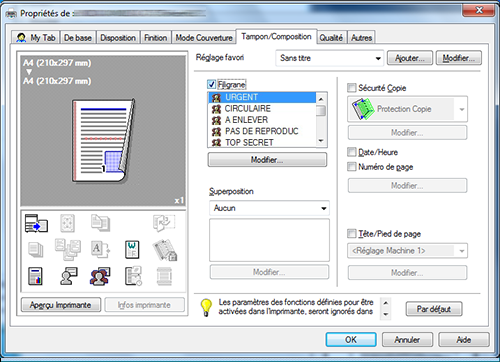Click the printer-to-paper print mode icon

(36, 223)
